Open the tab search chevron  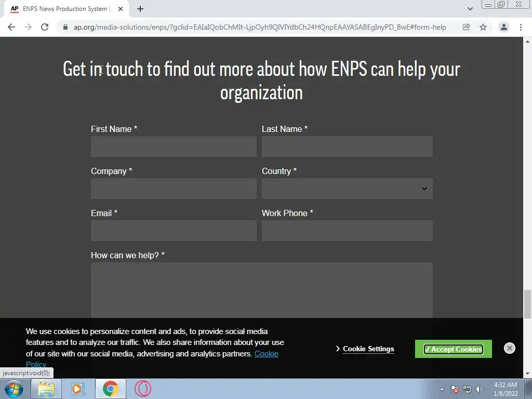coord(470,9)
